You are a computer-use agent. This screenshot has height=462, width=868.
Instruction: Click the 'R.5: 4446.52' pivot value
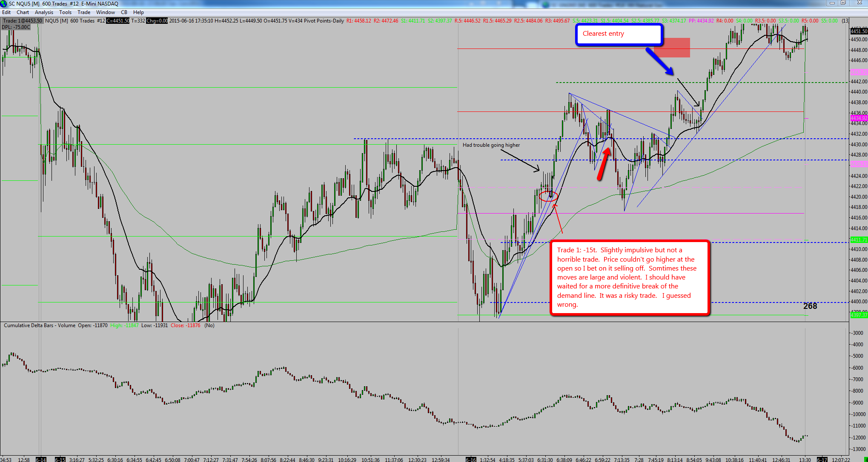(467, 21)
